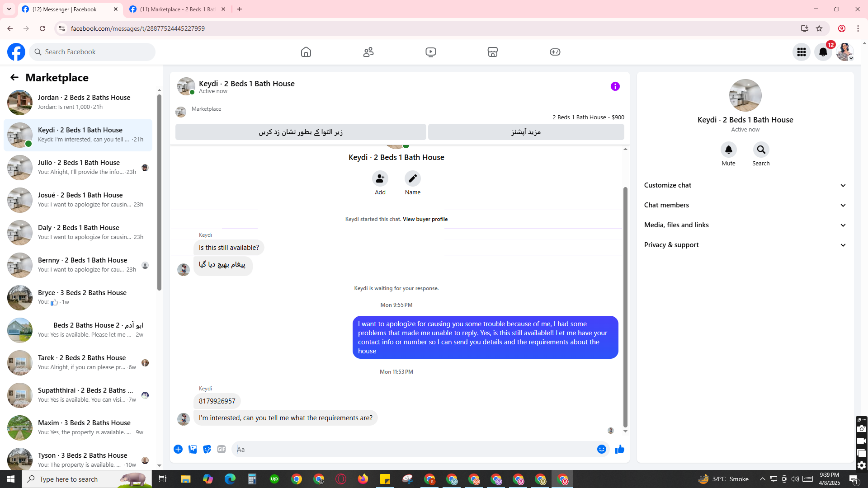Viewport: 868px width, 488px height.
Task: Attach a file using the photo icon
Action: [193, 449]
